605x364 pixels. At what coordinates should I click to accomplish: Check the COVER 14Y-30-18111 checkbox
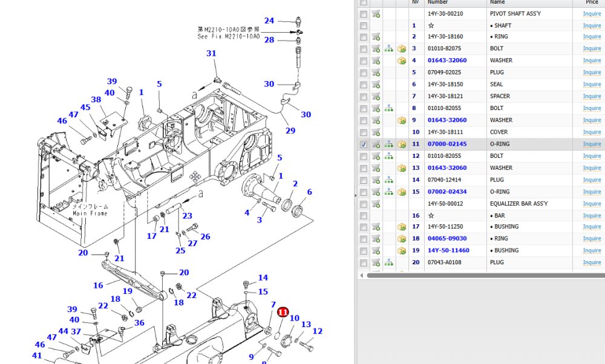pos(364,132)
